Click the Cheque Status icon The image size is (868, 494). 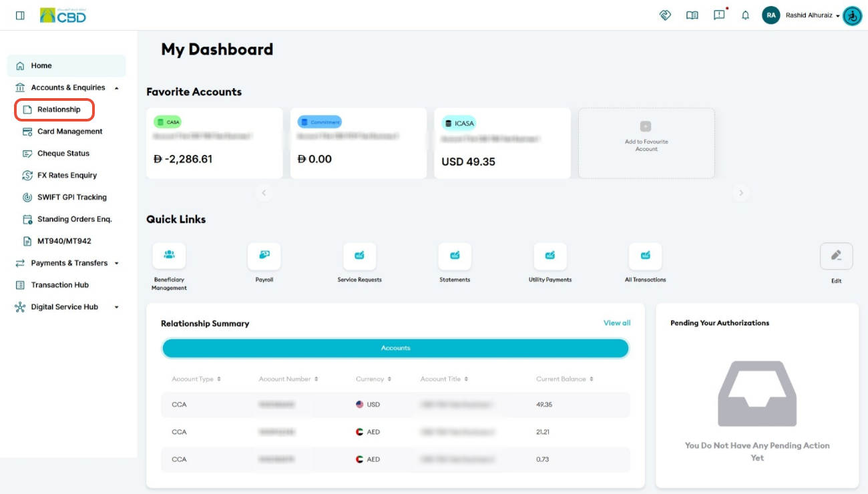pos(27,154)
